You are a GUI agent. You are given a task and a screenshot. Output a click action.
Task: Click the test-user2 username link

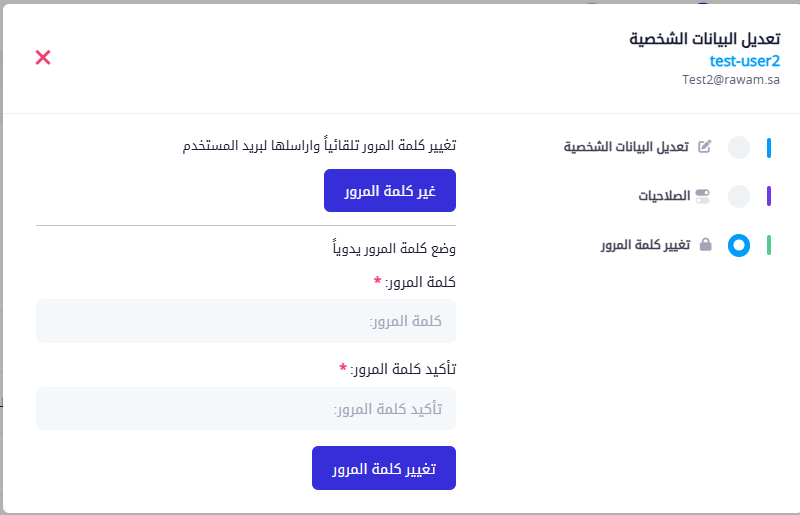[x=744, y=61]
